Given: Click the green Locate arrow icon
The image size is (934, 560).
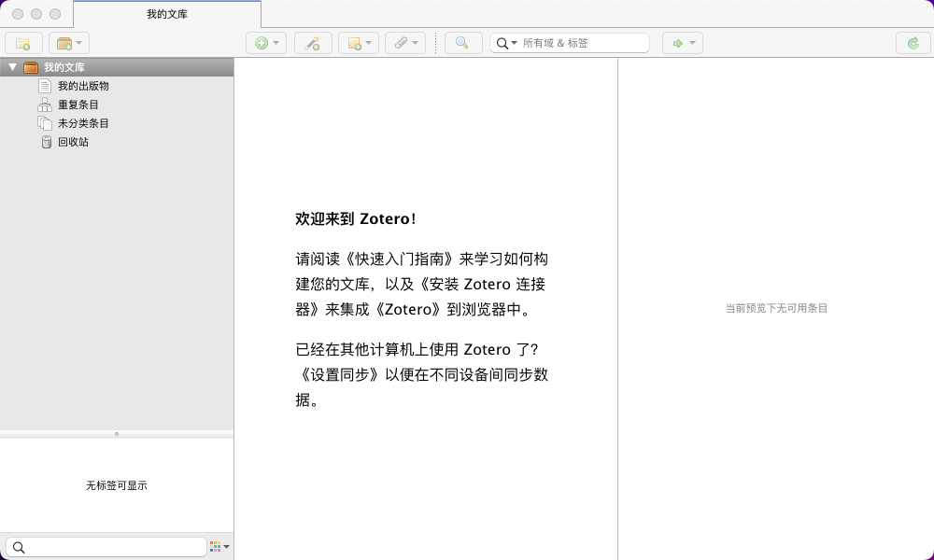Looking at the screenshot, I should click(677, 43).
